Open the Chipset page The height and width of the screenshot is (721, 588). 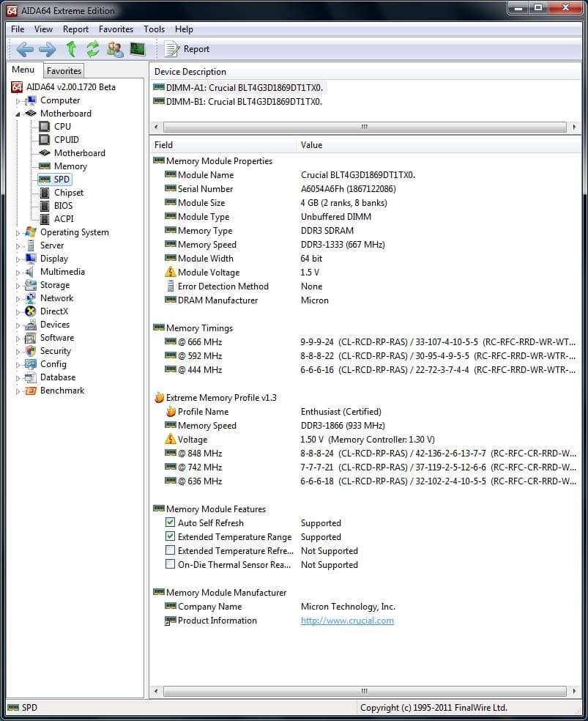point(68,193)
